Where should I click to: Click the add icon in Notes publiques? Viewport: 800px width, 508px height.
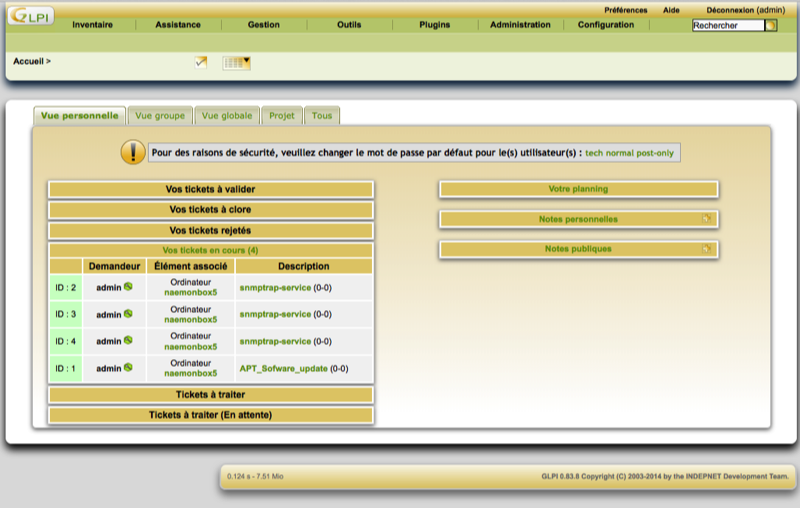[706, 249]
